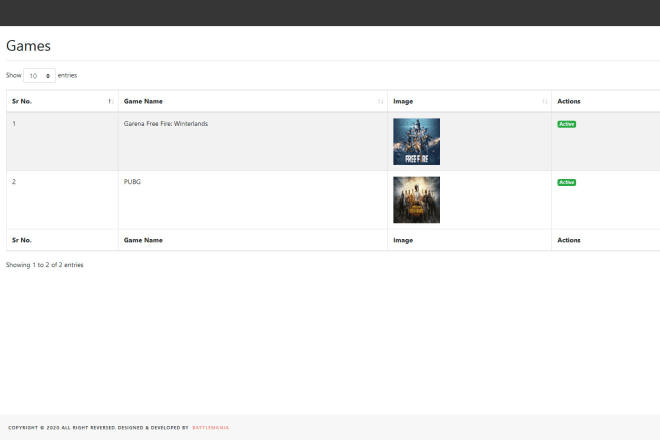660x440 pixels.
Task: Sort by Sr No. column header
Action: [x=62, y=101]
